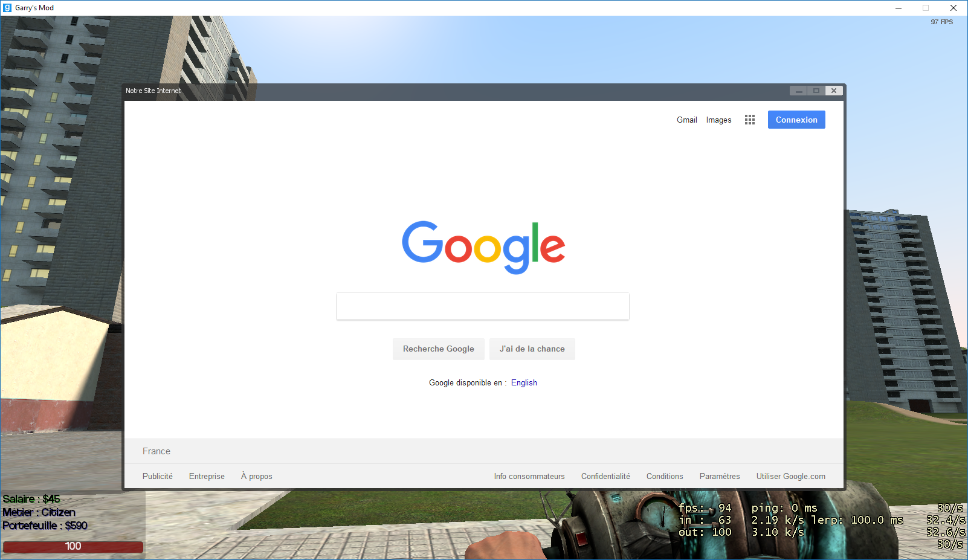Viewport: 968px width, 560px height.
Task: Focus the Google search input field
Action: (483, 306)
